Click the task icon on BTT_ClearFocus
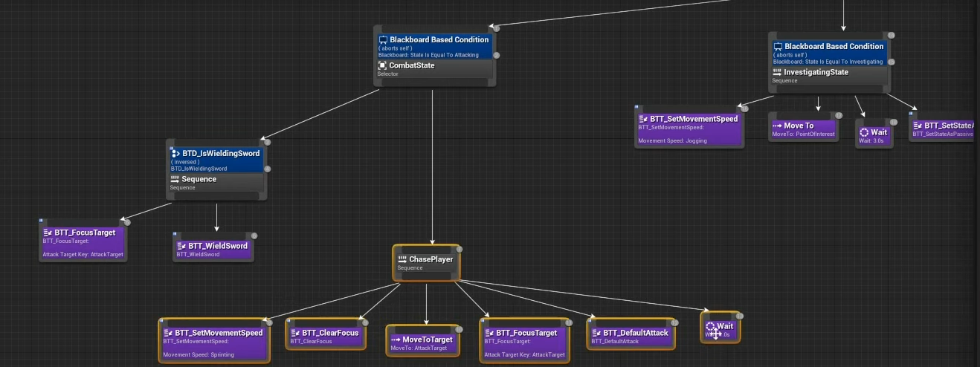Screen dimensions: 980x367 coord(295,333)
